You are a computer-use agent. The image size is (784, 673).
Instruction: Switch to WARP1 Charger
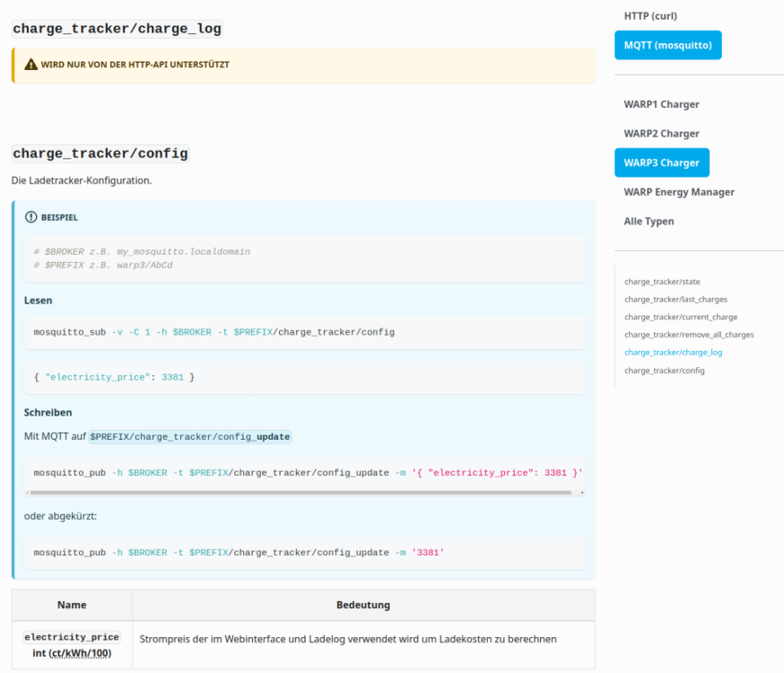[661, 104]
